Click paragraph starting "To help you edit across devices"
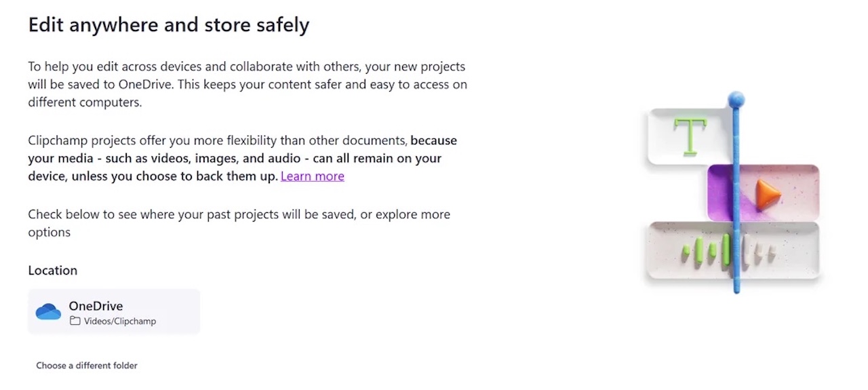The width and height of the screenshot is (868, 390). click(x=247, y=85)
